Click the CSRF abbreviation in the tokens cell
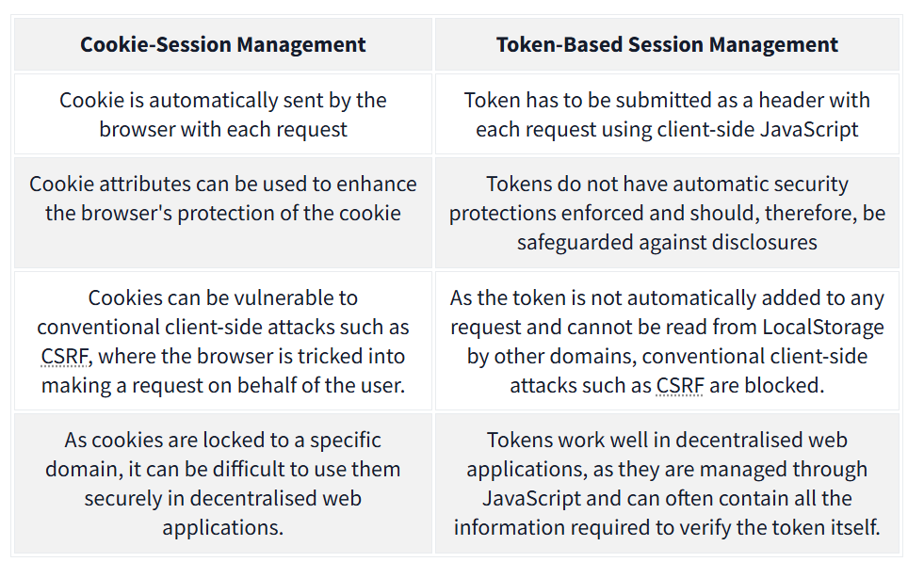This screenshot has height=578, width=924. 679,385
